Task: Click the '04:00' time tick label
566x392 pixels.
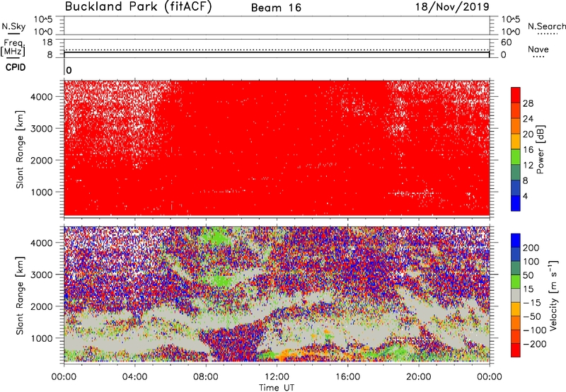Action: 134,377
